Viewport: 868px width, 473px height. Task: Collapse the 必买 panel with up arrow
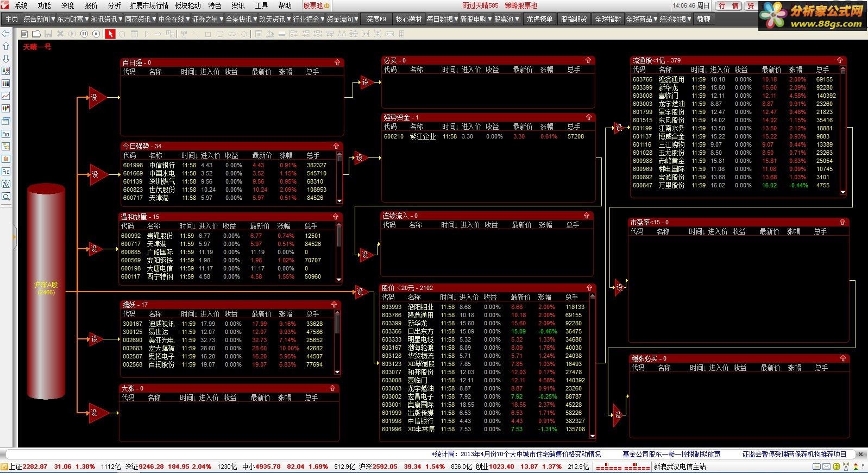point(588,60)
